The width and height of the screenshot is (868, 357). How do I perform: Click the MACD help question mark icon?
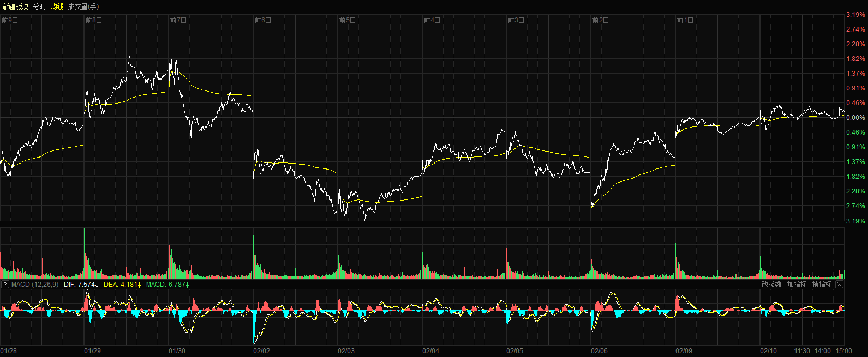click(x=5, y=285)
